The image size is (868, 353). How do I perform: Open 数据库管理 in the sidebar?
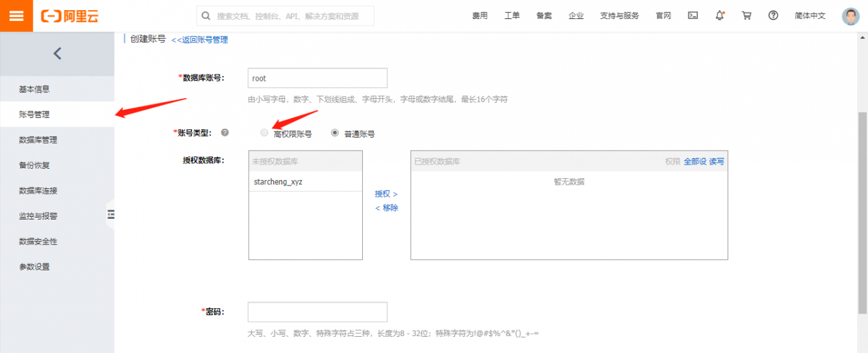[x=38, y=140]
